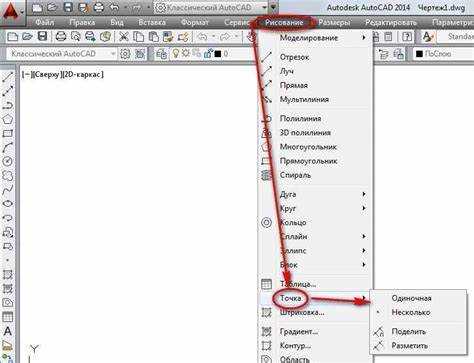474x363 pixels.
Task: Select the Circle tool in Draw toolbar
Action: (x=7, y=161)
